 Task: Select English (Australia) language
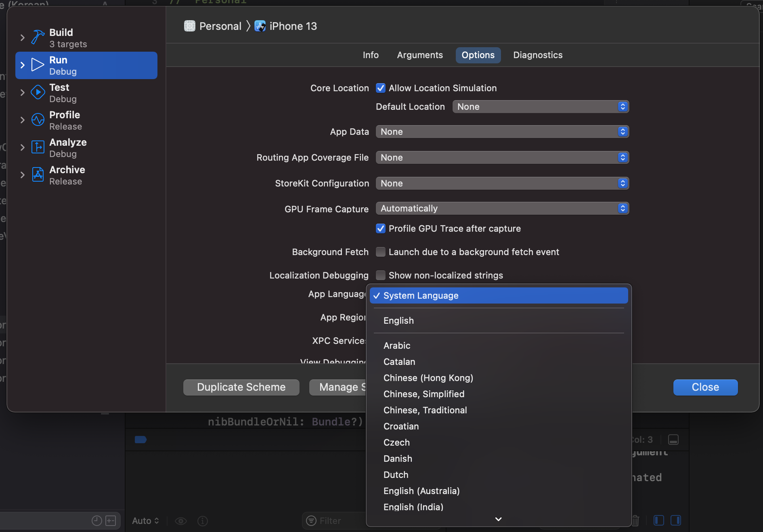click(x=499, y=491)
